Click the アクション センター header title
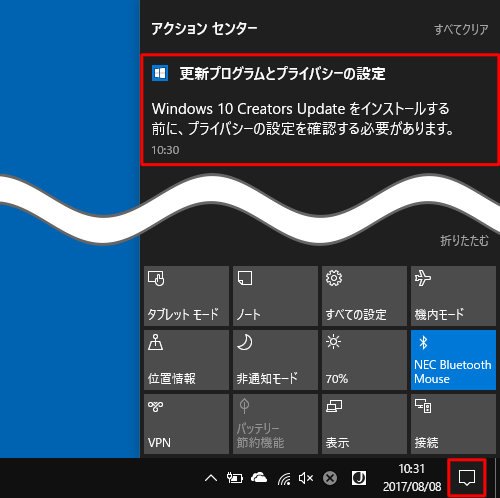 click(x=204, y=29)
